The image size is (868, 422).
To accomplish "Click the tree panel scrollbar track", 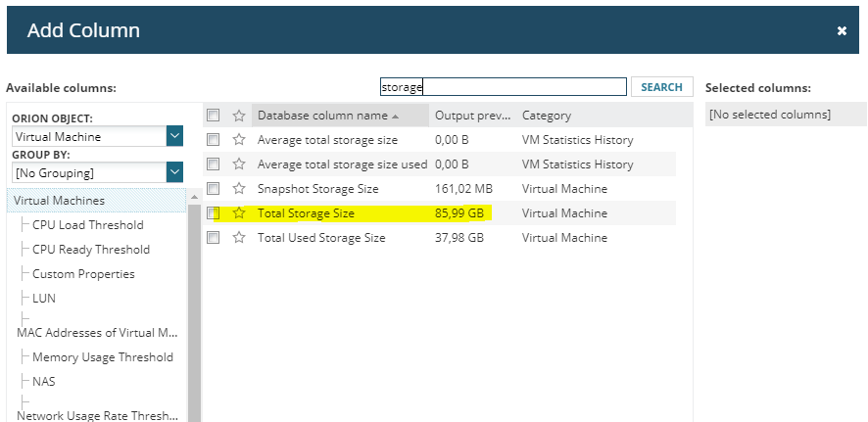I will (194, 313).
